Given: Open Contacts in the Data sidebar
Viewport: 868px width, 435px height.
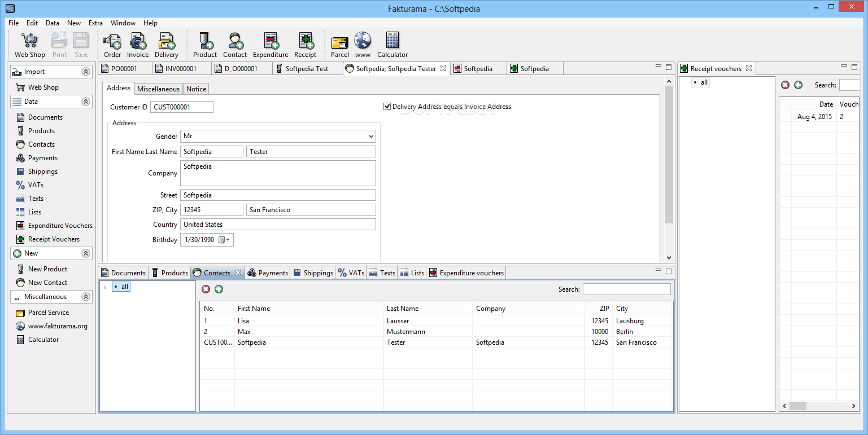Looking at the screenshot, I should [x=35, y=144].
